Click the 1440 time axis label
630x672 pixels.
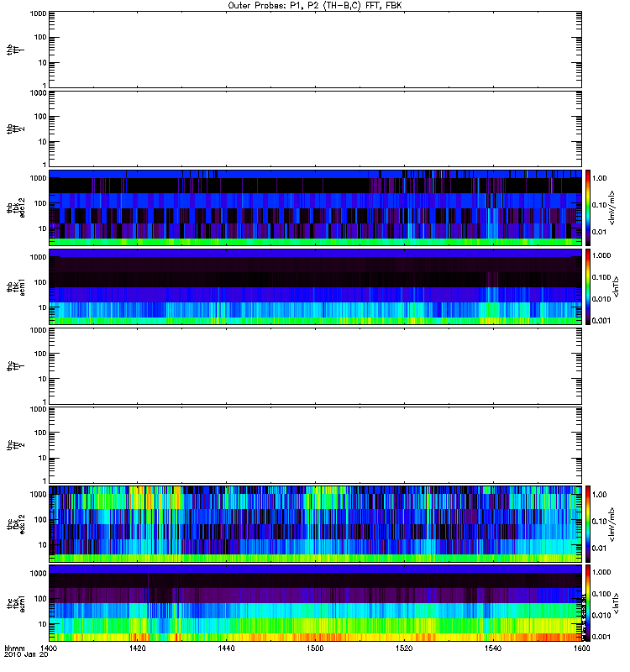226,648
